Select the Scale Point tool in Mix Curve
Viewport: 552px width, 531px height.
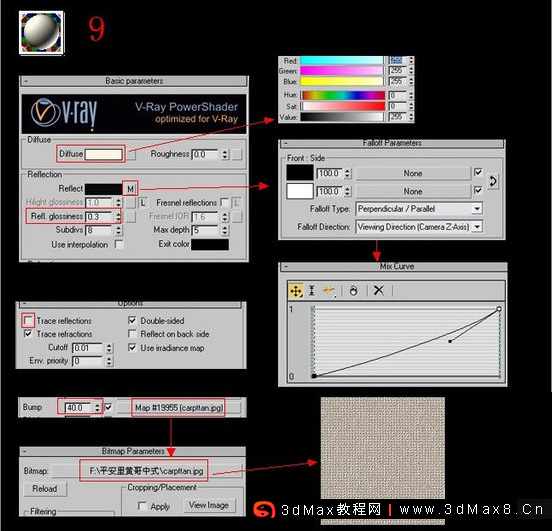312,291
